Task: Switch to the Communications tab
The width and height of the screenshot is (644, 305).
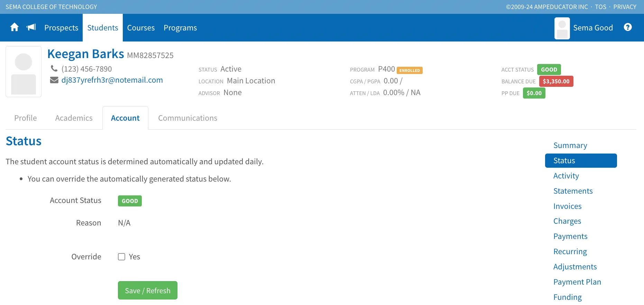Action: point(188,118)
